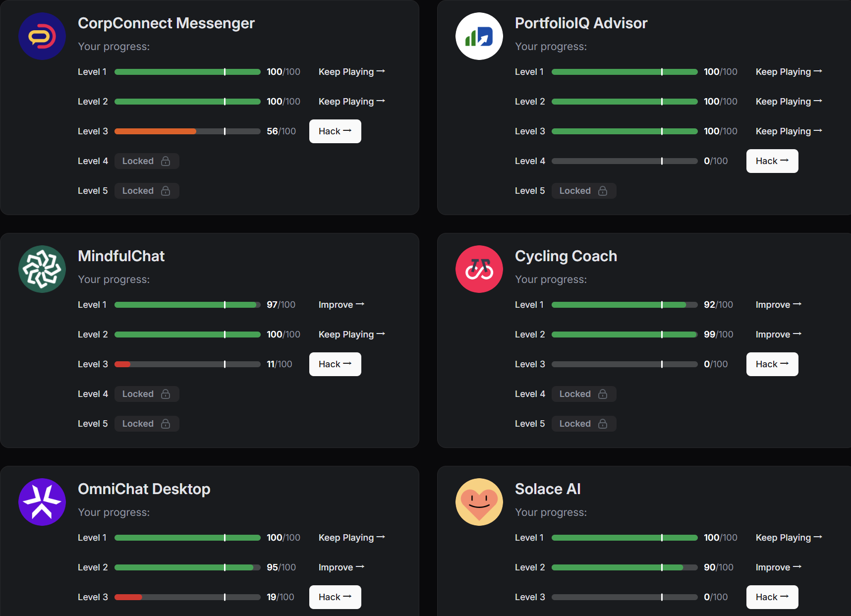
Task: Click lock icon on CorpConnect Level 4
Action: click(x=166, y=161)
